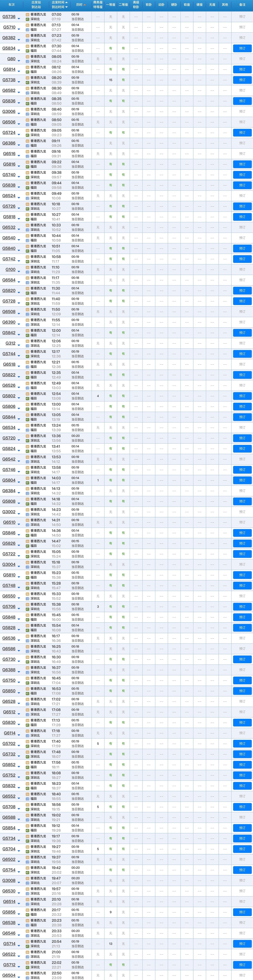
Task: Expand the stop details arrow next to G5736
Action: tap(19, 18)
